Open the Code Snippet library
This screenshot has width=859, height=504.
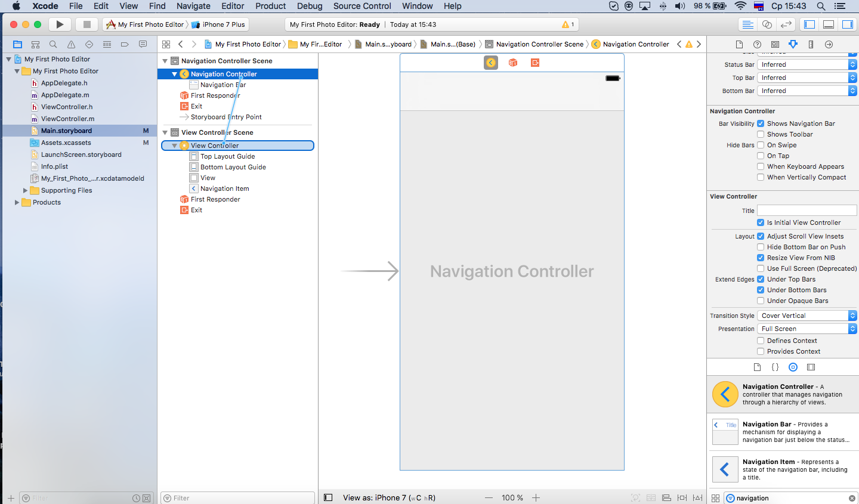775,367
